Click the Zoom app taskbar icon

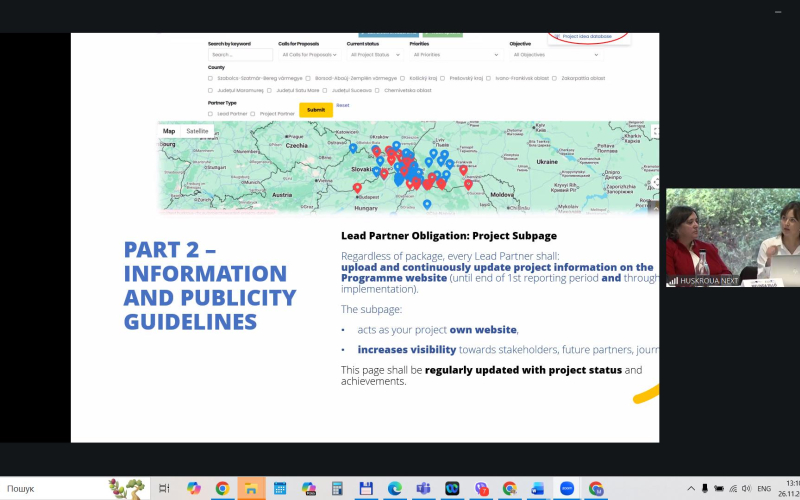coord(567,488)
